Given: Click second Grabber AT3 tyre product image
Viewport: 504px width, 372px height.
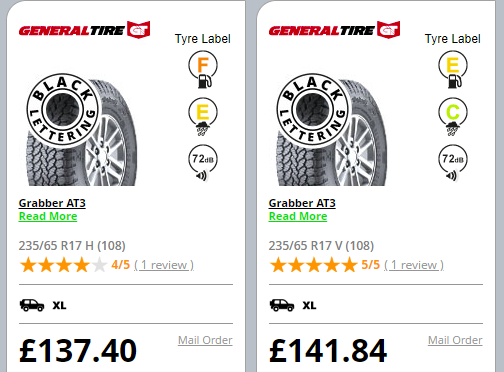Looking at the screenshot, I should (332, 130).
